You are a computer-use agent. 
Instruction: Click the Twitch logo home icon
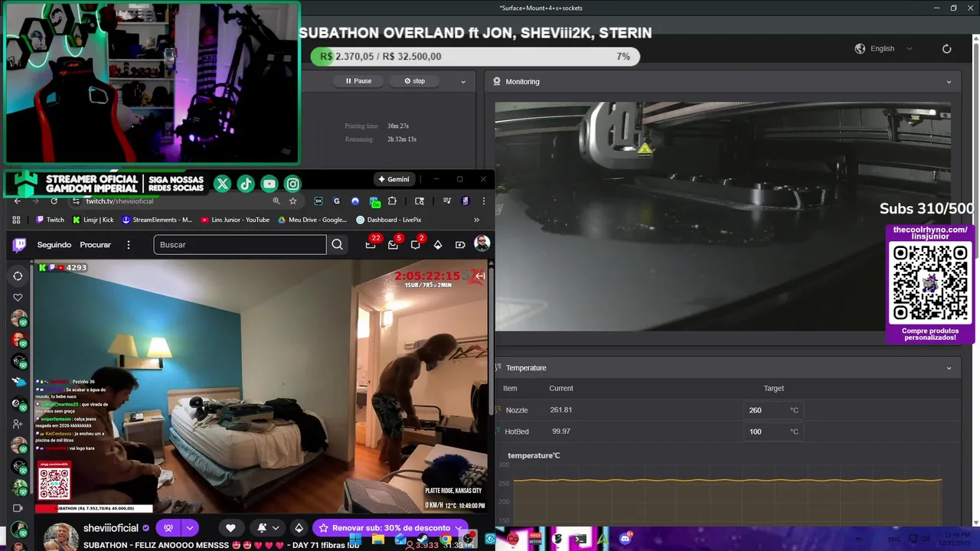click(x=19, y=245)
